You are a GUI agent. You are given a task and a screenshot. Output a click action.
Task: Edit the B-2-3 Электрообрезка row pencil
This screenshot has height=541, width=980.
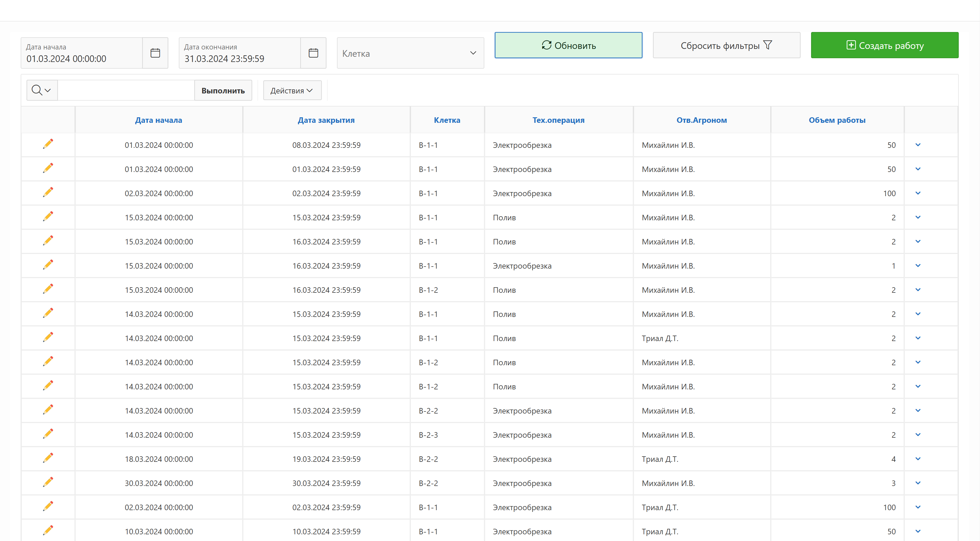click(x=48, y=434)
